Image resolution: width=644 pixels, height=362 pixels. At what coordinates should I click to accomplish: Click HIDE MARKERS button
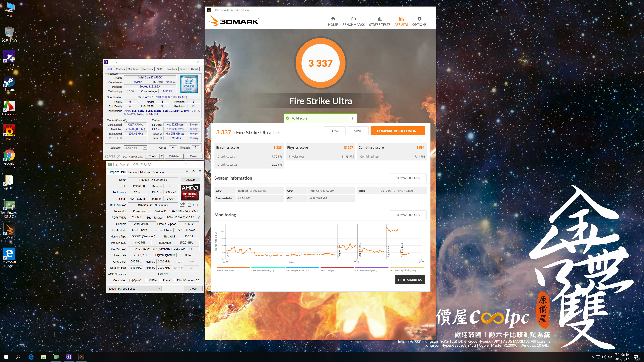click(410, 280)
